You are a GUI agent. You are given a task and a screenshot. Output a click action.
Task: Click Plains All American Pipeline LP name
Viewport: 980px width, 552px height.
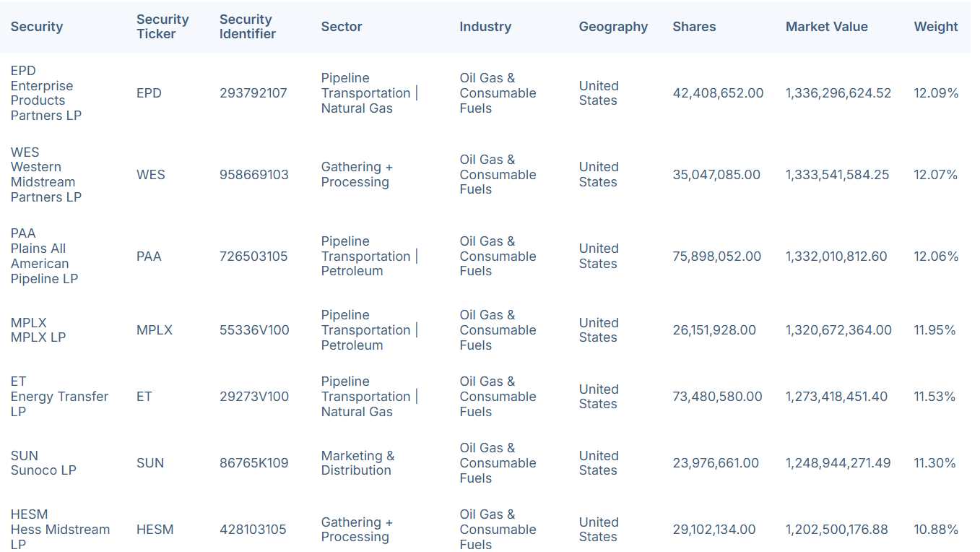[44, 264]
